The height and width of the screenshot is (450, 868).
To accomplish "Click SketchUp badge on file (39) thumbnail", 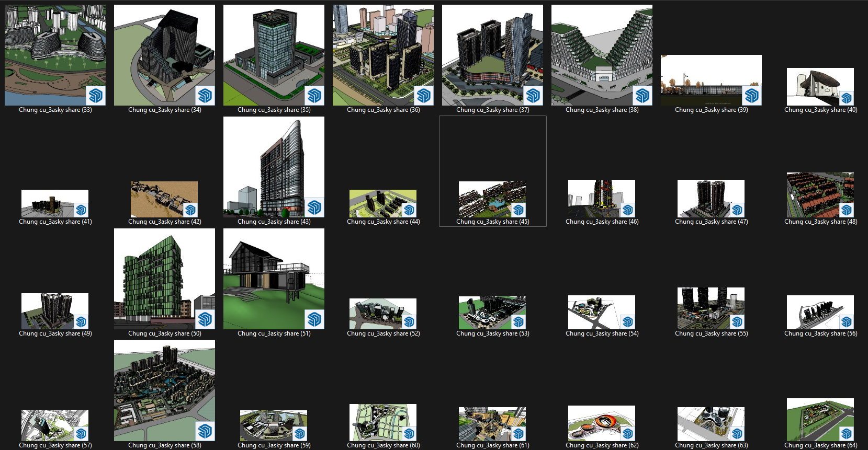I will (x=752, y=96).
